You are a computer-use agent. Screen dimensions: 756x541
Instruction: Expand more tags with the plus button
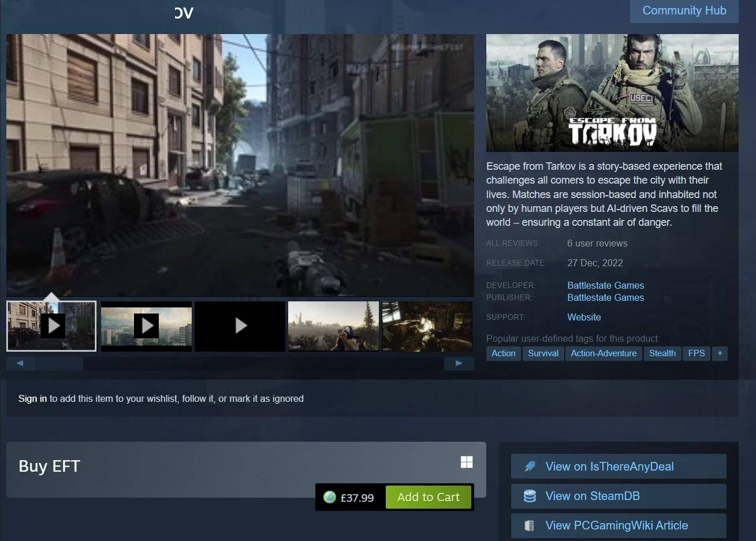[720, 353]
